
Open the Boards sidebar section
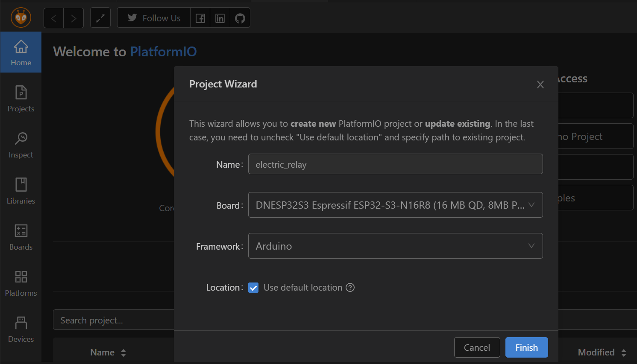point(21,237)
